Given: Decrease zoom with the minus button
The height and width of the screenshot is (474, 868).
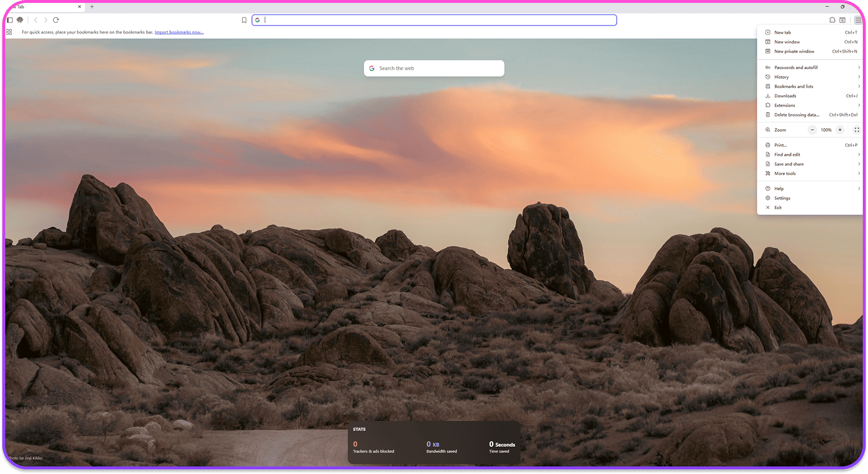Looking at the screenshot, I should [x=812, y=130].
